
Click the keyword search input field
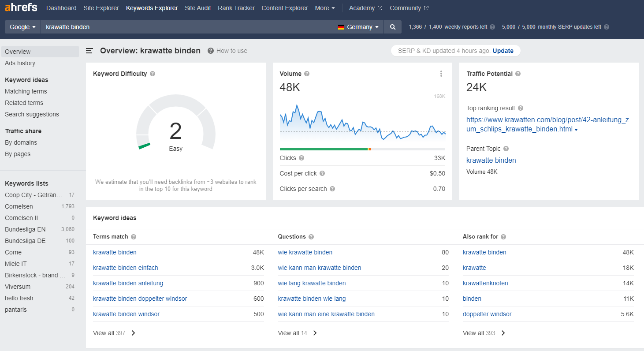[x=187, y=27]
